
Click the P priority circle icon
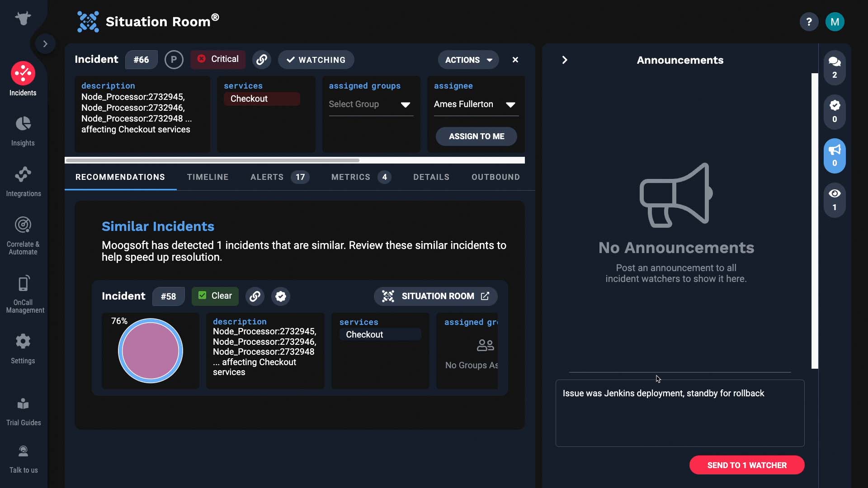(x=174, y=60)
